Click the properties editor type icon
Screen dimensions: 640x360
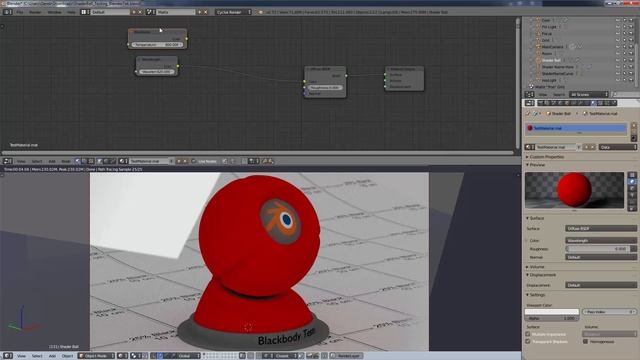pos(529,103)
